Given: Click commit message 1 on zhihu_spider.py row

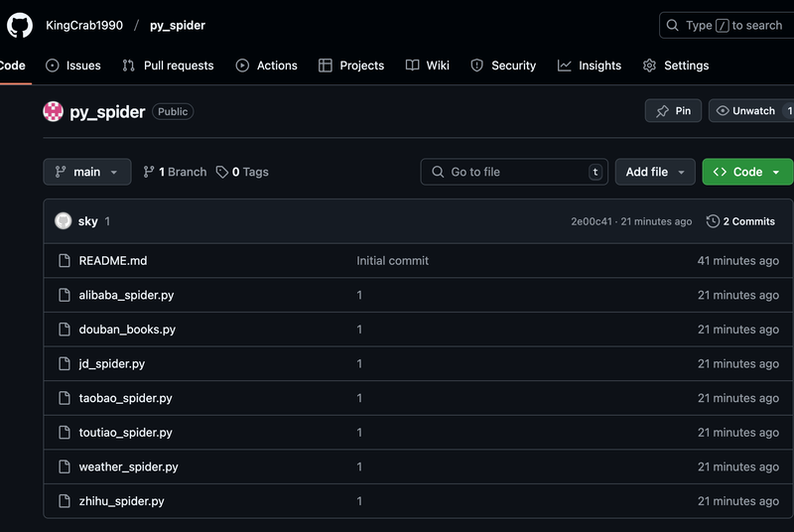Looking at the screenshot, I should (x=359, y=501).
